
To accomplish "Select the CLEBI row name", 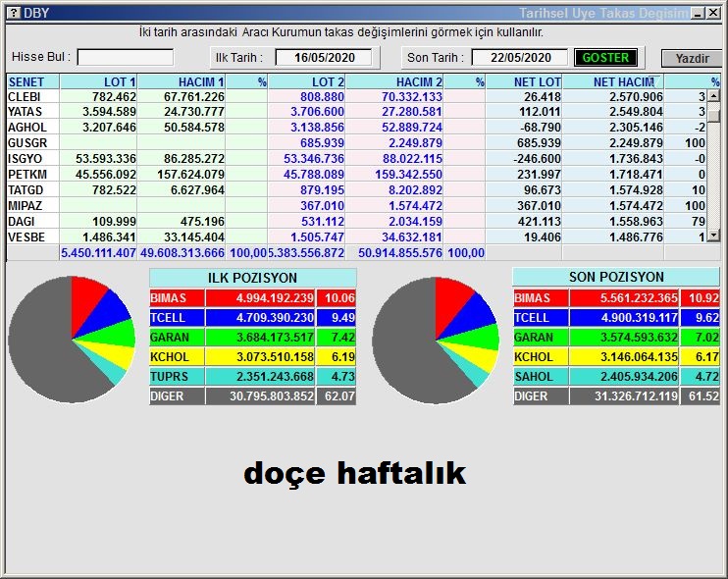I will click(25, 96).
